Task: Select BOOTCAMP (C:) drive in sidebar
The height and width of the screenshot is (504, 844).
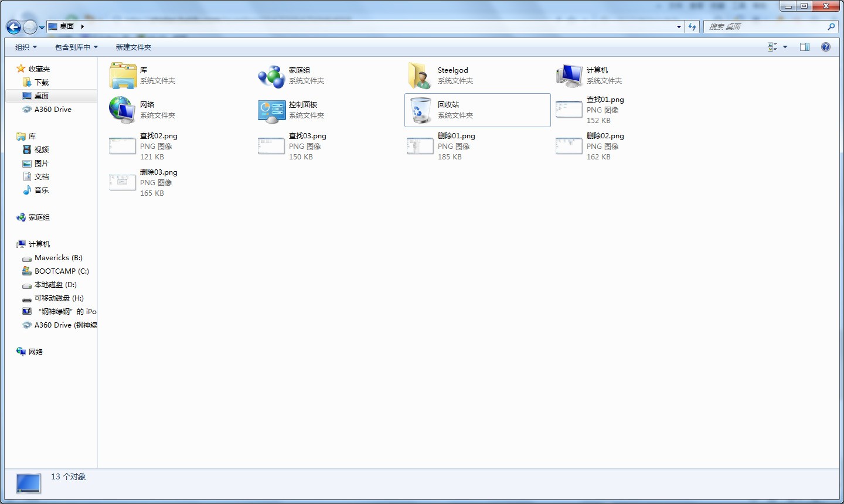Action: [62, 271]
